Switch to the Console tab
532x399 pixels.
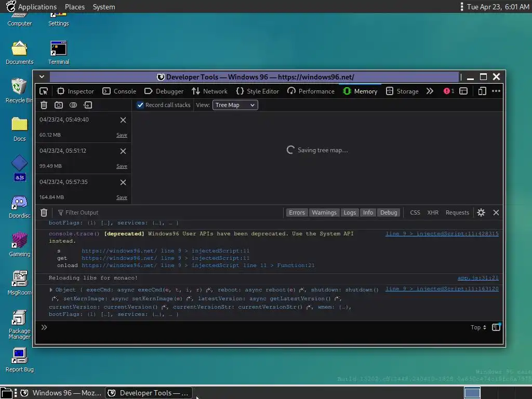click(x=119, y=91)
